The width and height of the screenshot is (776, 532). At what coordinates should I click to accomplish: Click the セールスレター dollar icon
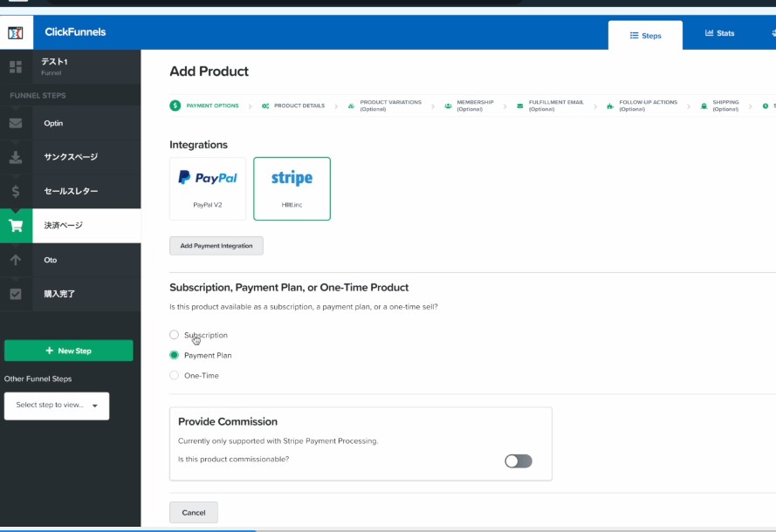coord(16,191)
